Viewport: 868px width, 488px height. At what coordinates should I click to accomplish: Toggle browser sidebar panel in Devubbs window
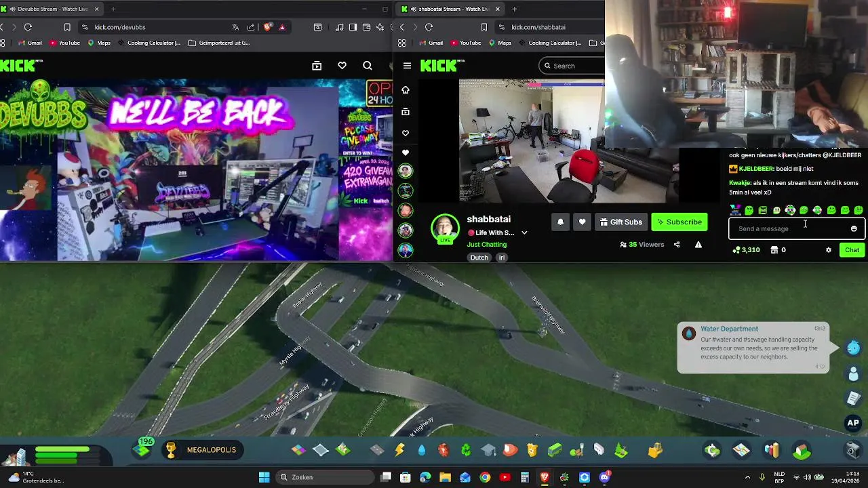coord(353,27)
